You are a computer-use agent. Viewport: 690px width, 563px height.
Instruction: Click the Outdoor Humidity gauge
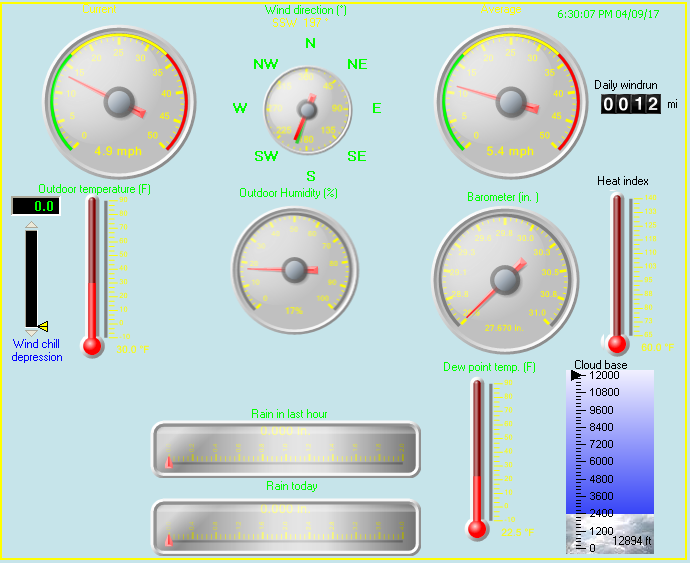coord(294,270)
